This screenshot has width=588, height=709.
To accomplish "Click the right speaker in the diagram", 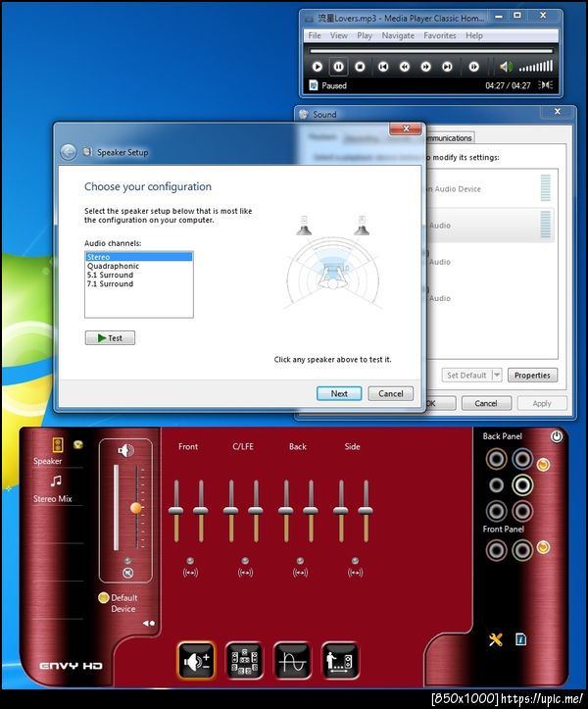I will click(x=362, y=227).
